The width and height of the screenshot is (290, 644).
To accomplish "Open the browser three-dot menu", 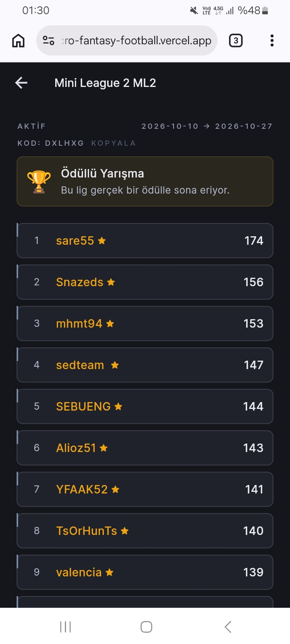I will point(272,41).
